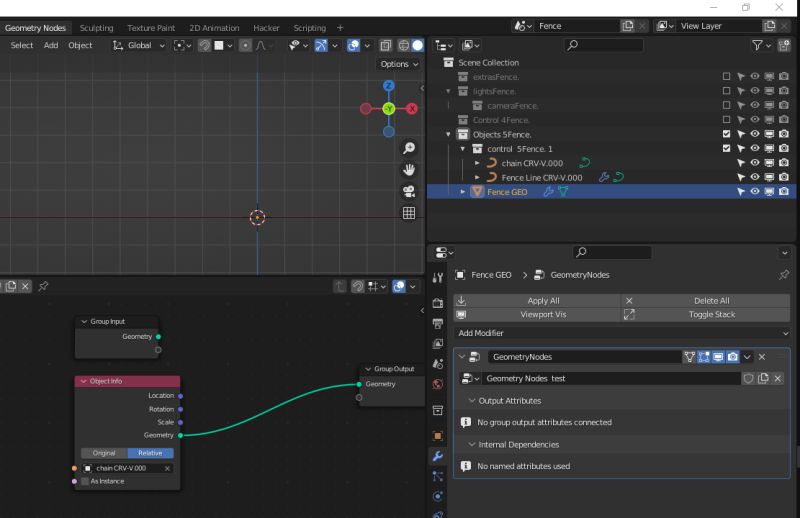Open GeometryNodes modifier extra options arrow
This screenshot has width=800, height=518.
click(747, 357)
